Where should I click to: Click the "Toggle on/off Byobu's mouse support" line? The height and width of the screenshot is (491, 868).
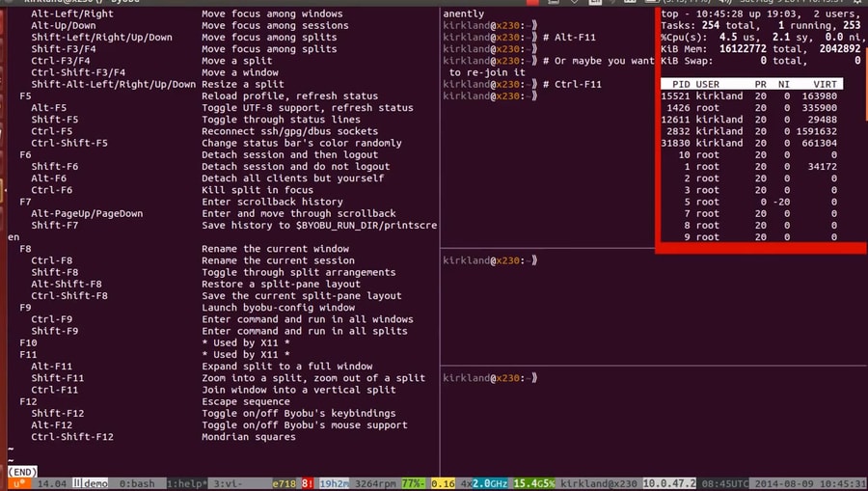tap(305, 425)
